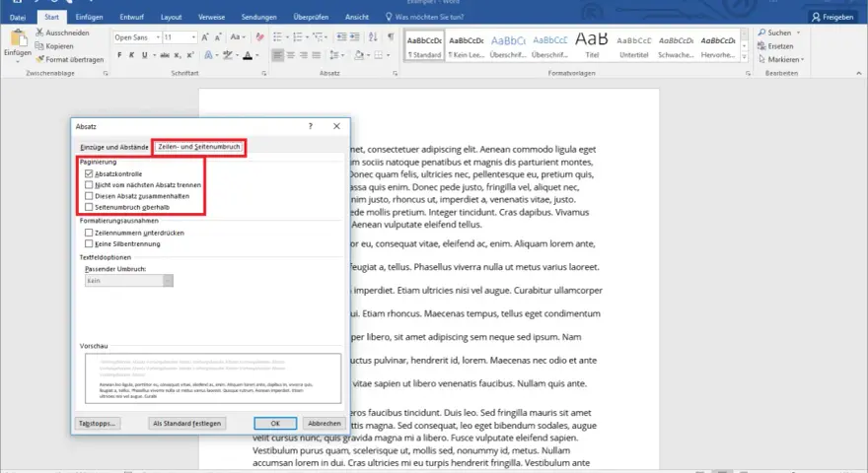This screenshot has width=868, height=473.
Task: Open Absatz group dialog launcher in ribbon
Action: (396, 73)
